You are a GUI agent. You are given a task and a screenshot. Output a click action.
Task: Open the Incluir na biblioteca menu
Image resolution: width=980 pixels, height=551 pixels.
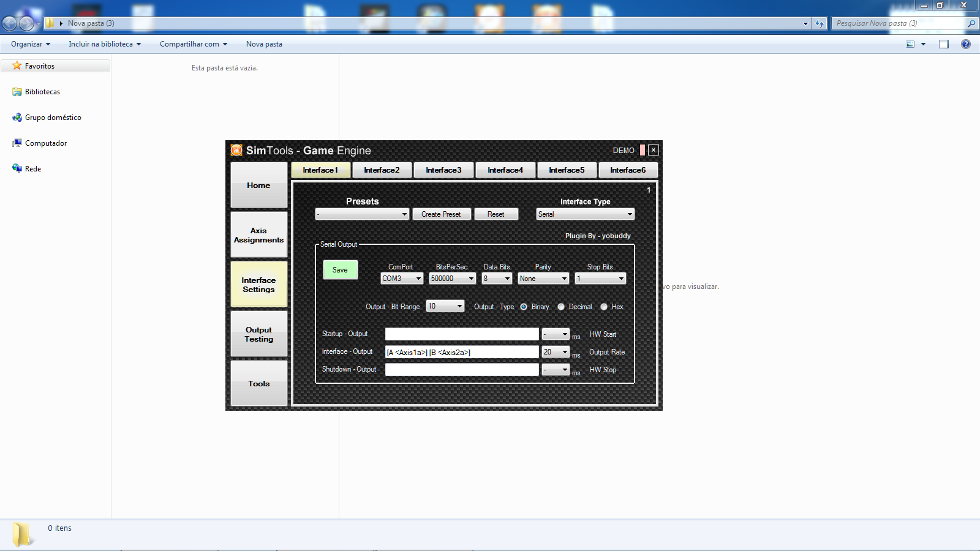click(x=105, y=44)
